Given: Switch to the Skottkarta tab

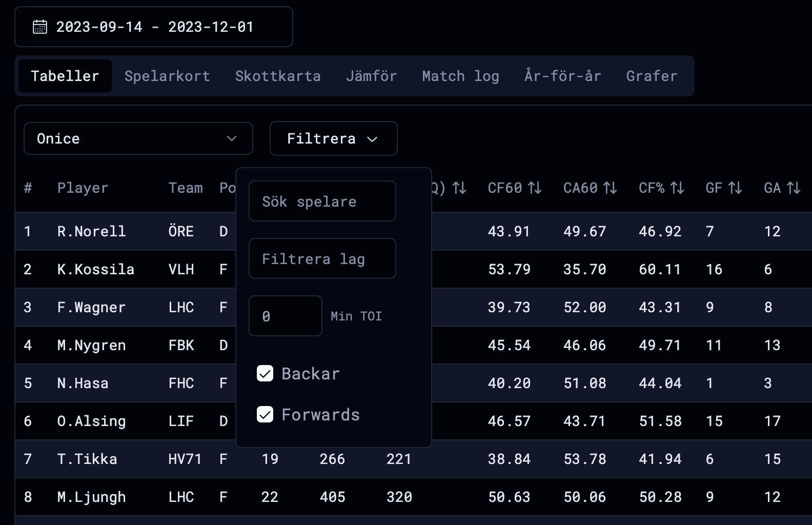Looking at the screenshot, I should (278, 76).
